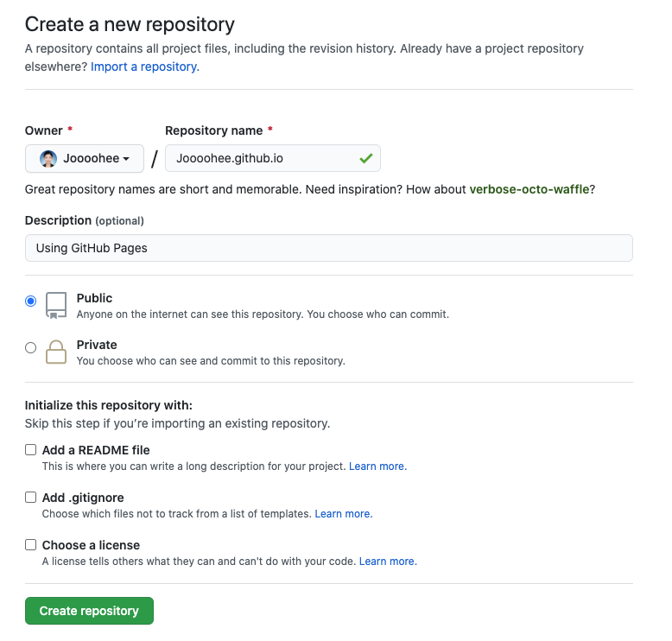Click the Private label text

click(x=97, y=345)
